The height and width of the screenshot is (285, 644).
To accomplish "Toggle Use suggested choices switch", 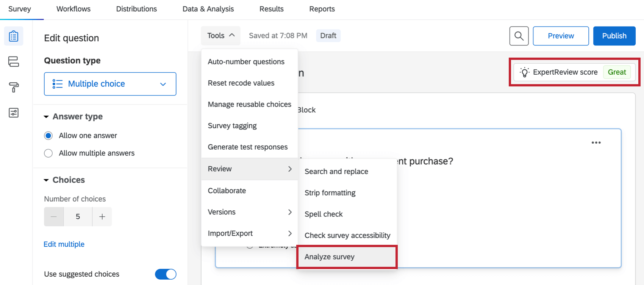I will 166,274.
